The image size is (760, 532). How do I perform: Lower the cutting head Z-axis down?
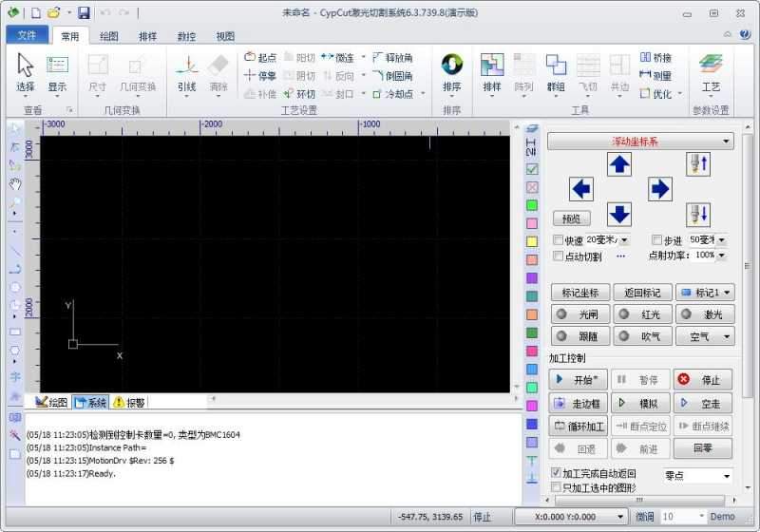tap(698, 215)
